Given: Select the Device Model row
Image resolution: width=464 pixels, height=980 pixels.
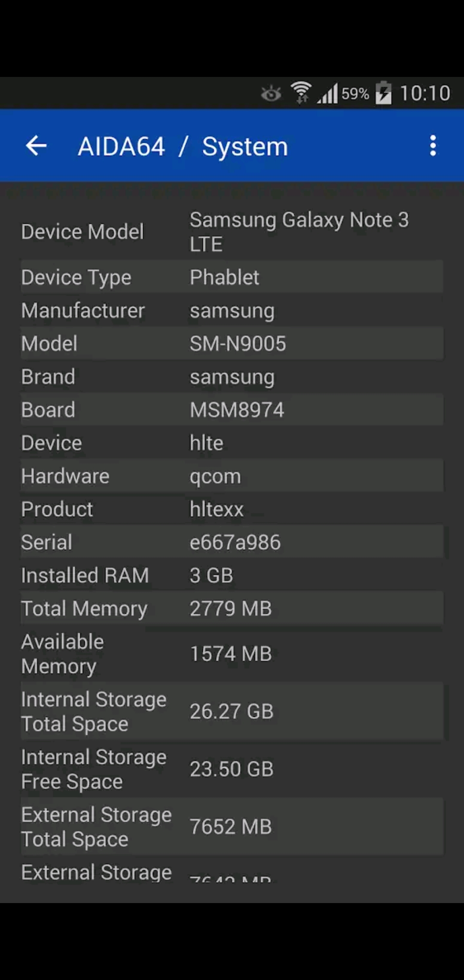Looking at the screenshot, I should point(232,232).
